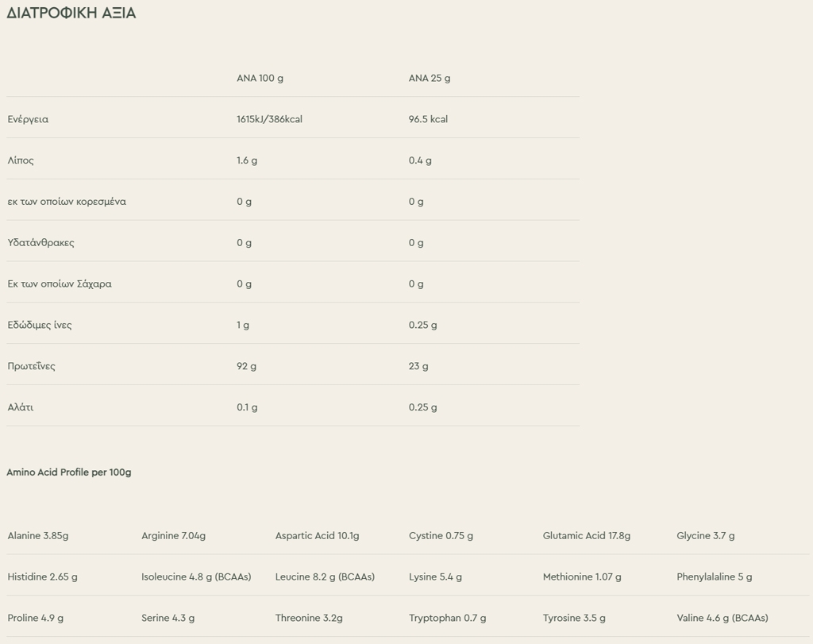
Task: Click the Εκ των οποίων Σάχαρα label
Action: point(60,284)
